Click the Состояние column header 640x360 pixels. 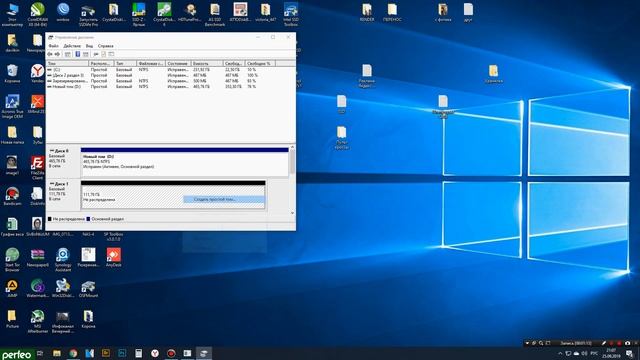pyautogui.click(x=178, y=64)
